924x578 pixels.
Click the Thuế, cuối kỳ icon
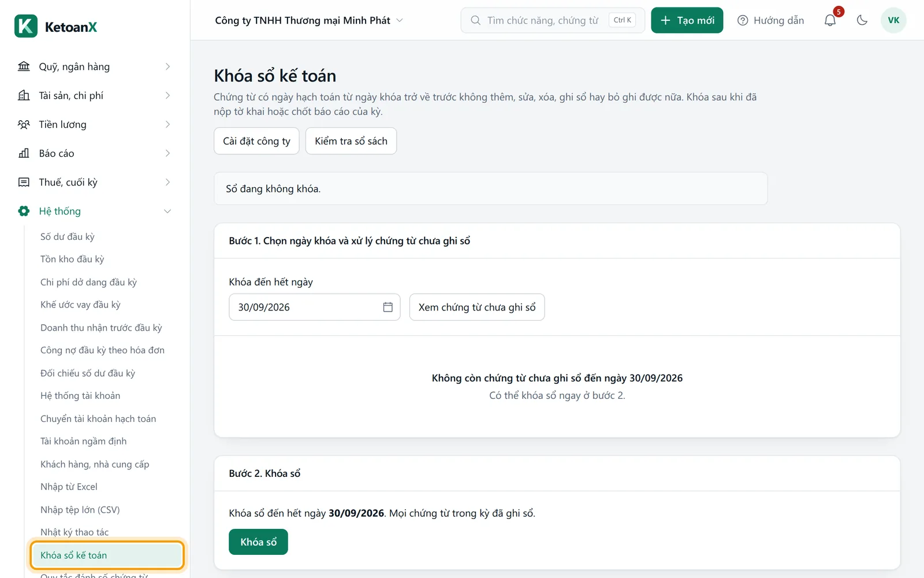(x=24, y=182)
